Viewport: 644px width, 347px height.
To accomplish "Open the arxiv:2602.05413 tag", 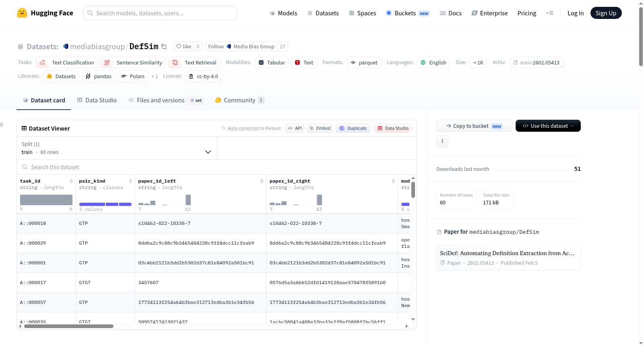I will (537, 62).
